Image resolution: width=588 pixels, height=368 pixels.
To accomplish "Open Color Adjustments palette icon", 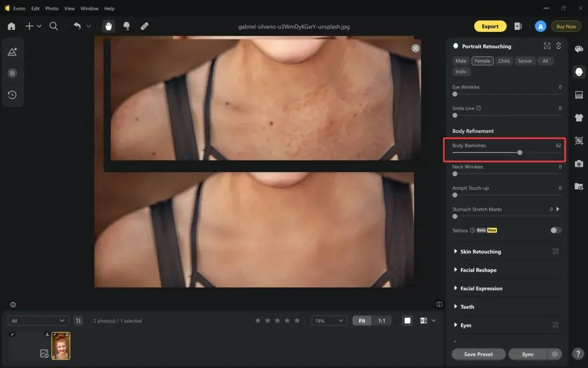I will (579, 49).
